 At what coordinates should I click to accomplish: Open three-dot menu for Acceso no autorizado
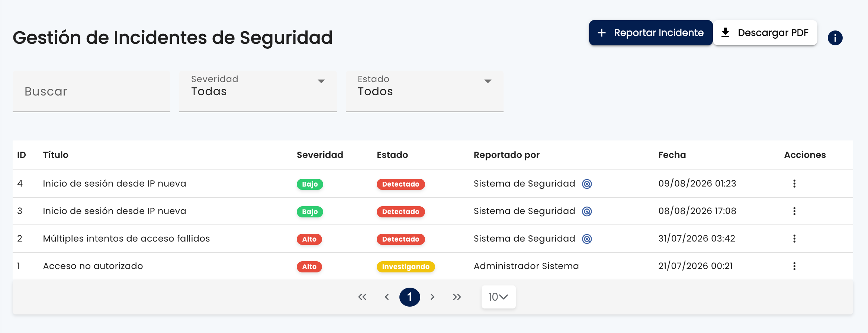coord(794,266)
